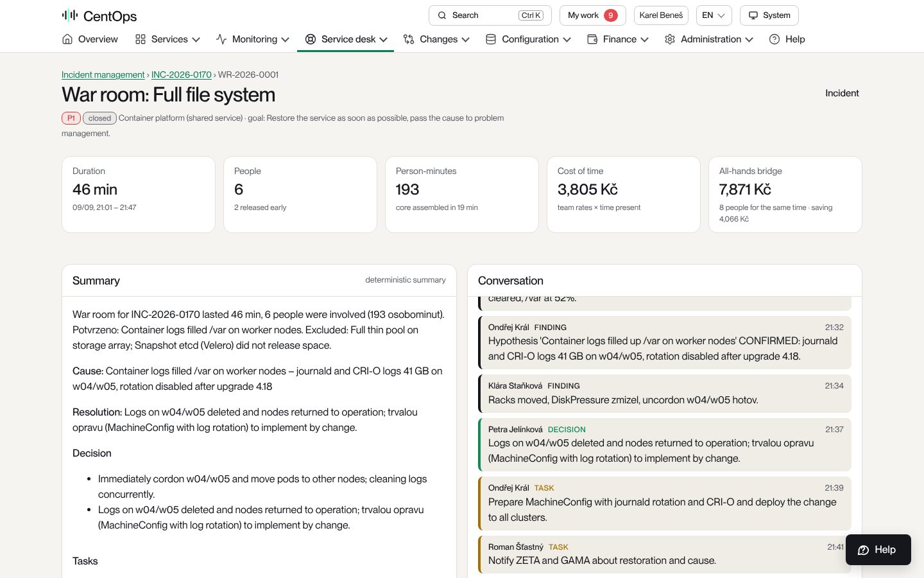The image size is (924, 578).
Task: Expand the Services menu chevron
Action: pyautogui.click(x=196, y=39)
